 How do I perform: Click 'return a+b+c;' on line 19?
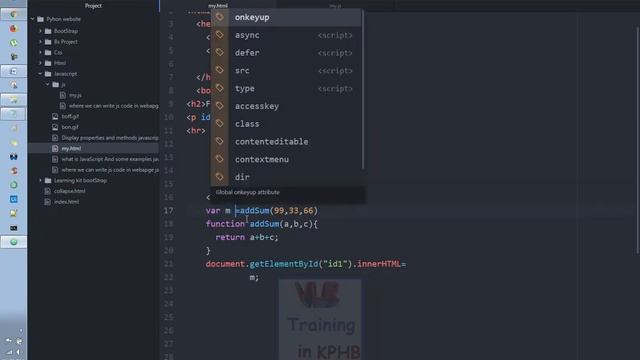(x=247, y=237)
